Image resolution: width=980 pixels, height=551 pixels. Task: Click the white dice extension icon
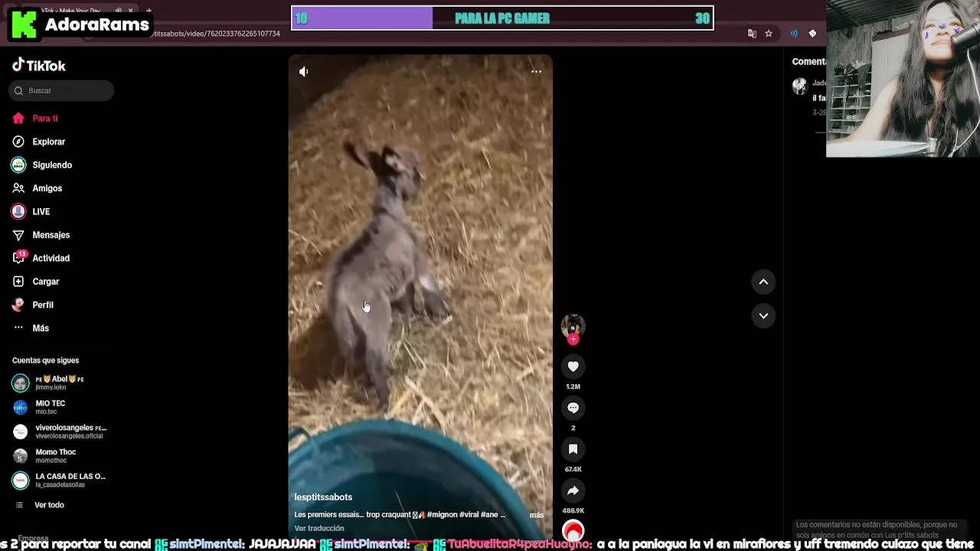(x=812, y=34)
